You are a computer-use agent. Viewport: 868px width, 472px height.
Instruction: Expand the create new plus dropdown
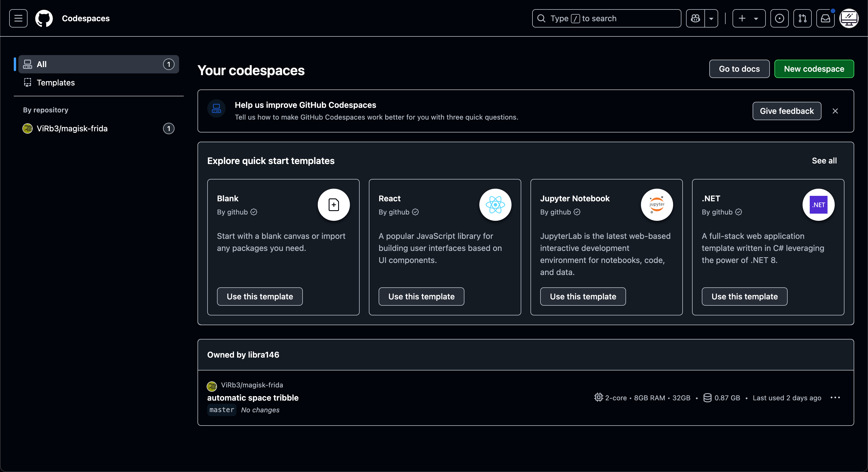748,18
